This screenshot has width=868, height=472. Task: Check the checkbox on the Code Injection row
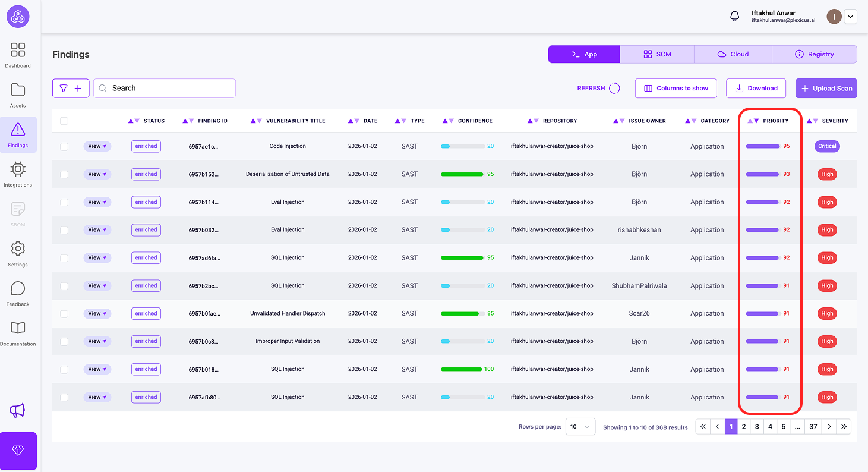coord(64,146)
